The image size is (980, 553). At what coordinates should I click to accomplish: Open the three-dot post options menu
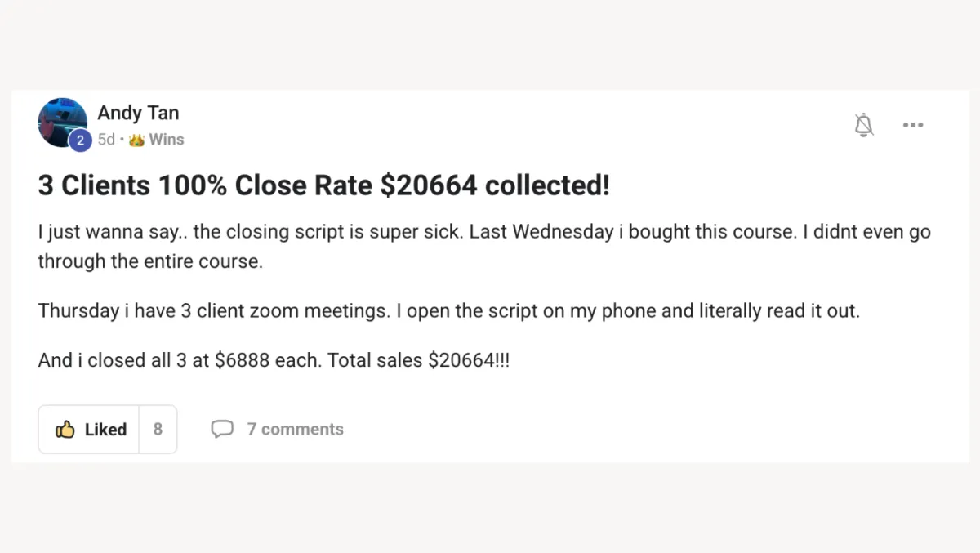[x=912, y=125]
